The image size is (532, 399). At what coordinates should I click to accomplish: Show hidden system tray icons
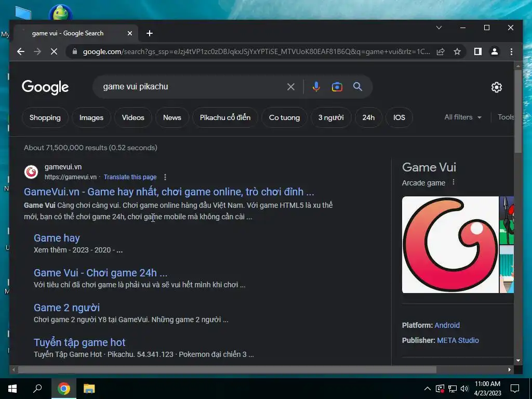428,389
